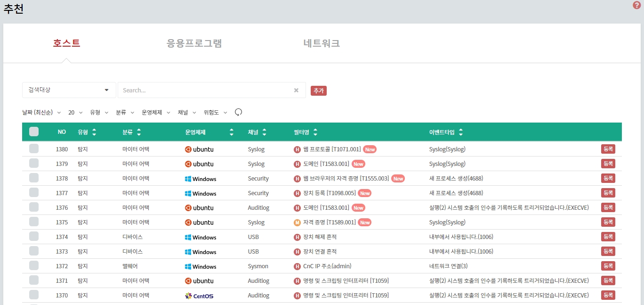Switch to the 네트워크 tab
Image resolution: width=644 pixels, height=305 pixels.
[322, 43]
